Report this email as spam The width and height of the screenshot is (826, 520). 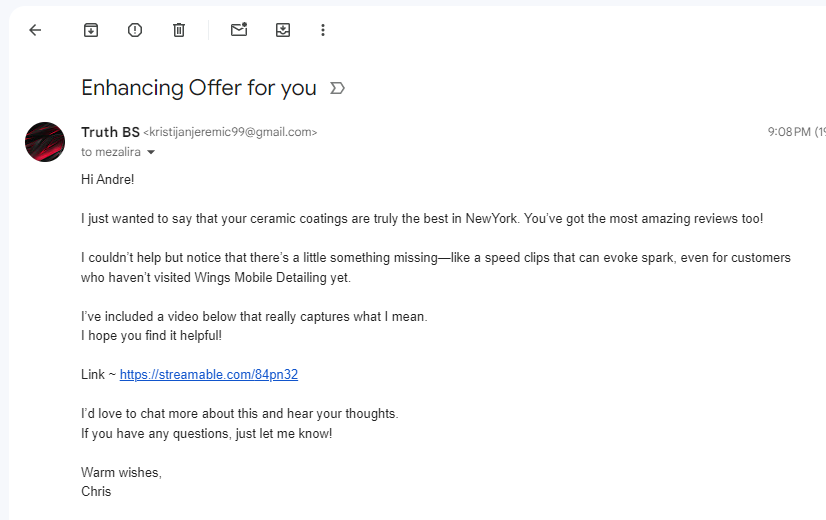coord(135,30)
